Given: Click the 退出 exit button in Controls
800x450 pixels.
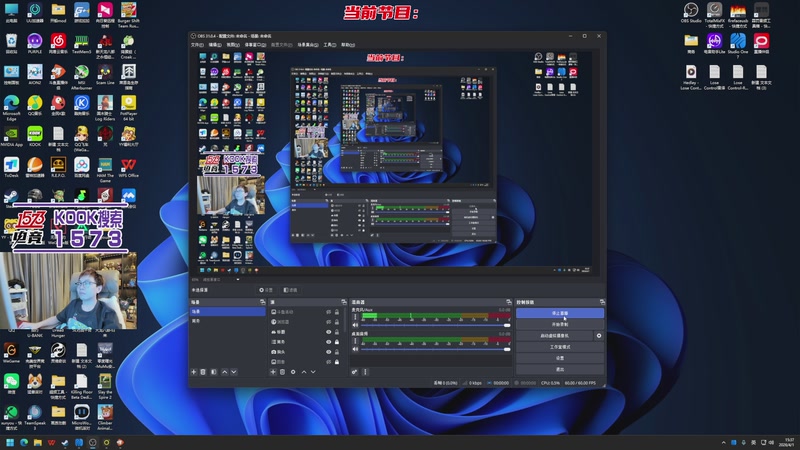Looking at the screenshot, I should pyautogui.click(x=560, y=369).
